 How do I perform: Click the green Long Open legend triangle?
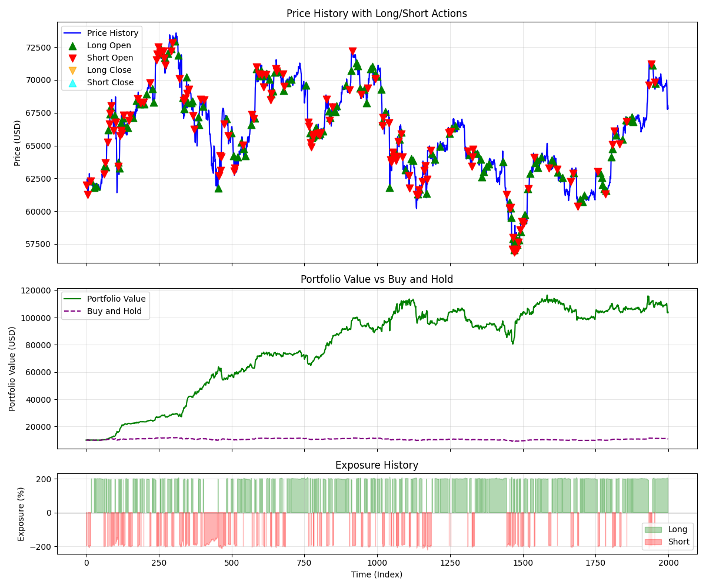pos(73,45)
